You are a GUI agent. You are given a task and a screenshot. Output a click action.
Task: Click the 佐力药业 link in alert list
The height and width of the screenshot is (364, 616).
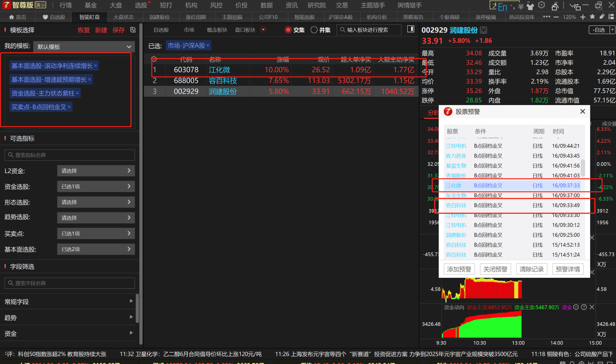(456, 156)
